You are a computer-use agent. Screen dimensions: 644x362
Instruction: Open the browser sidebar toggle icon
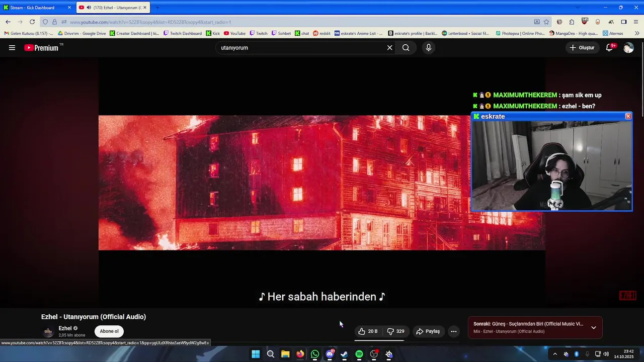pyautogui.click(x=624, y=22)
